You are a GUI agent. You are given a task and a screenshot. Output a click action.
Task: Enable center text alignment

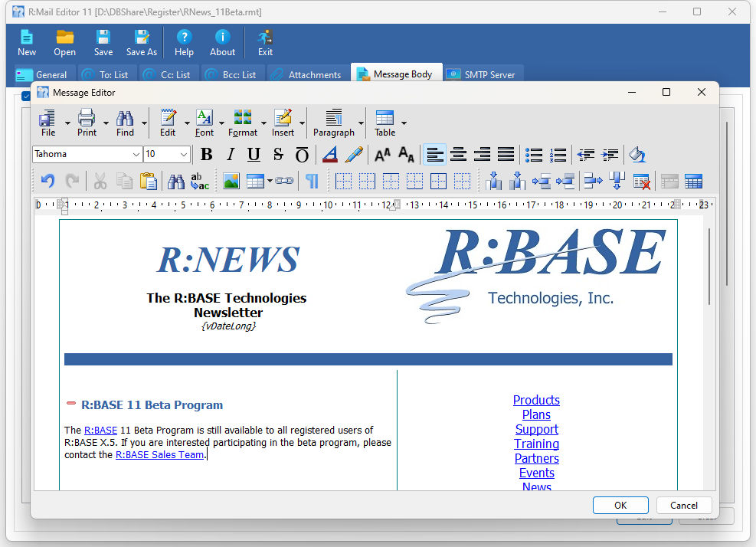[458, 154]
